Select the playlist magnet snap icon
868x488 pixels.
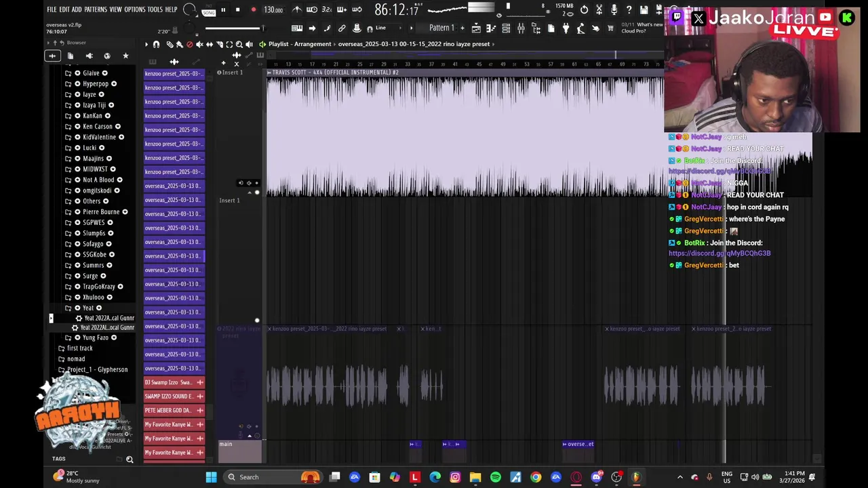click(156, 44)
